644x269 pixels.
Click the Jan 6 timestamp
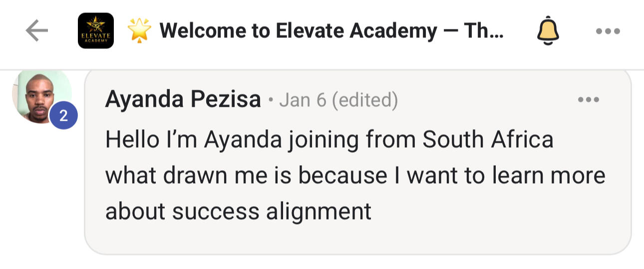coord(303,100)
